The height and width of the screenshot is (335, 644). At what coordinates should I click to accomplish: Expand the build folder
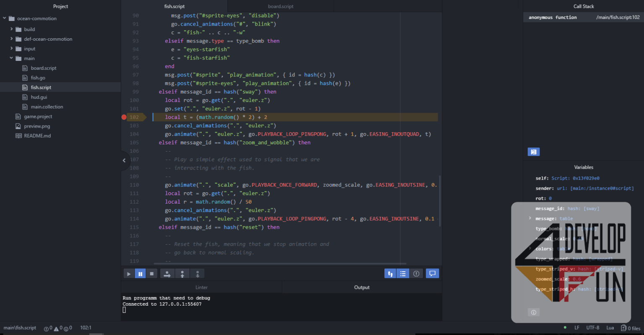[x=11, y=29]
